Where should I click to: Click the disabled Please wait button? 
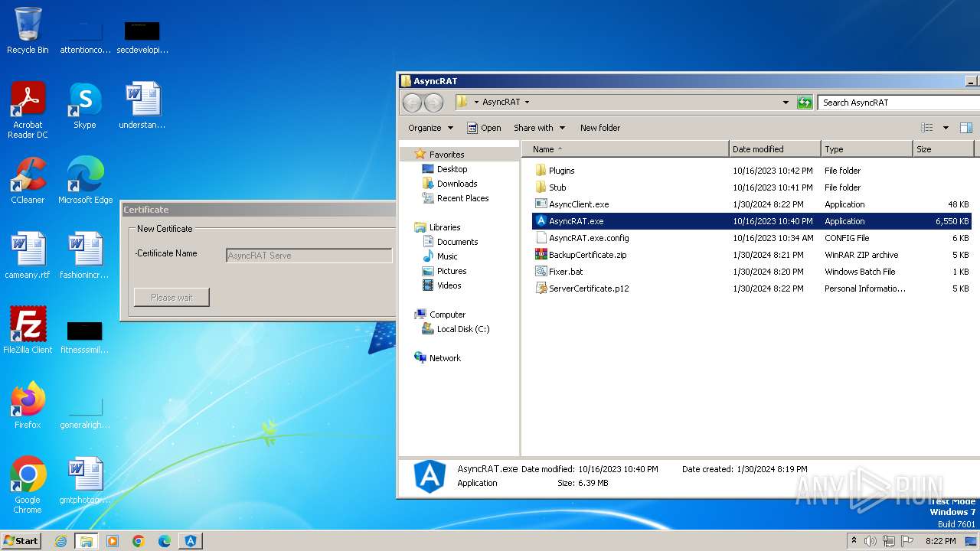[x=171, y=298]
